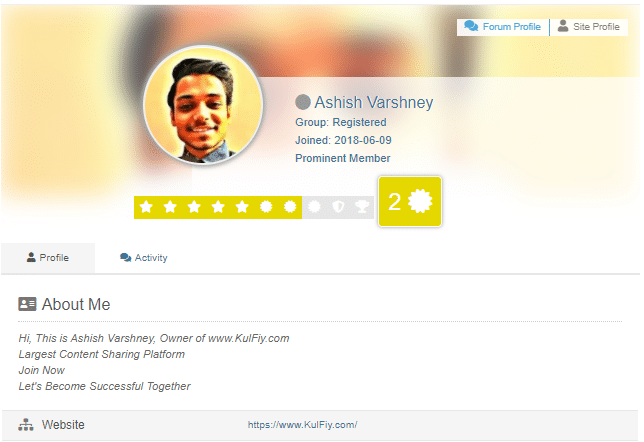Click the Website sitemap icon

click(26, 425)
